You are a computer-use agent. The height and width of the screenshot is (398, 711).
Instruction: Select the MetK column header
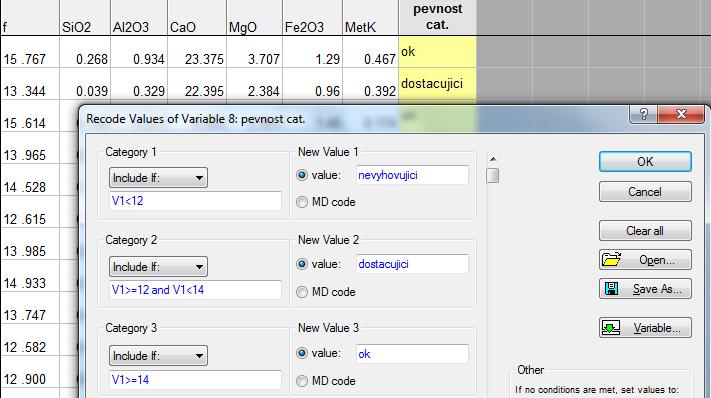pos(370,17)
